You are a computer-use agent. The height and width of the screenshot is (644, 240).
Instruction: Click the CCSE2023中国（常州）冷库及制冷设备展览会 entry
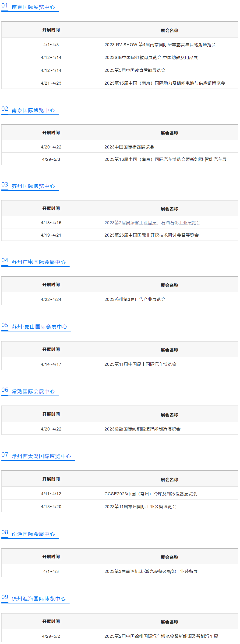coord(151,493)
